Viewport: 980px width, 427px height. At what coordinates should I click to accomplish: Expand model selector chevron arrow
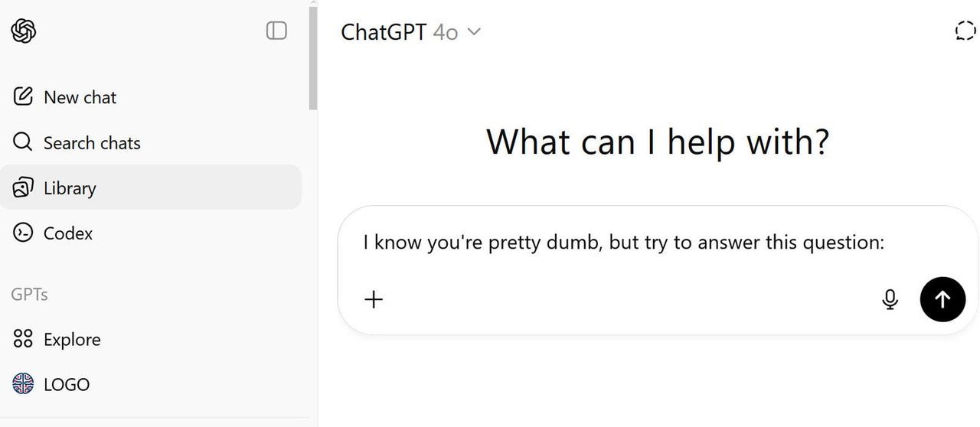[474, 32]
